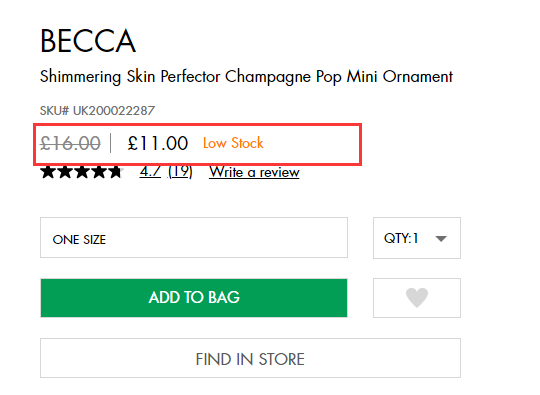The image size is (540, 395).
Task: Click the first black star
Action: 48,172
